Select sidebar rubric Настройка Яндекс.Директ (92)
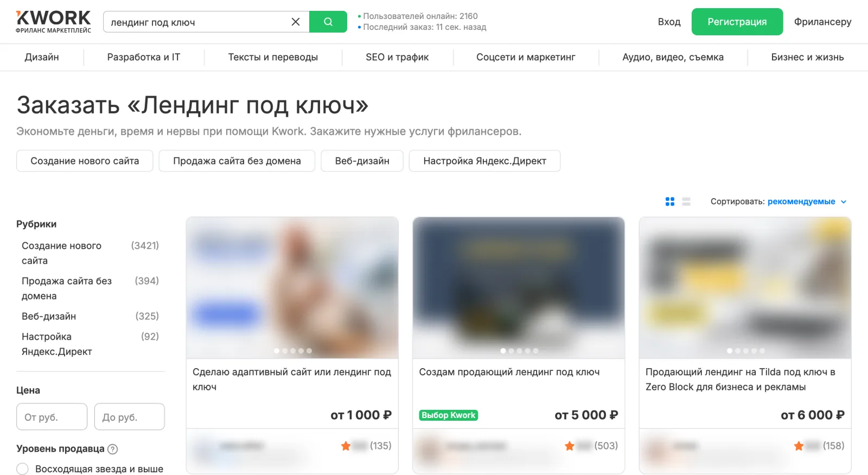 click(90, 344)
